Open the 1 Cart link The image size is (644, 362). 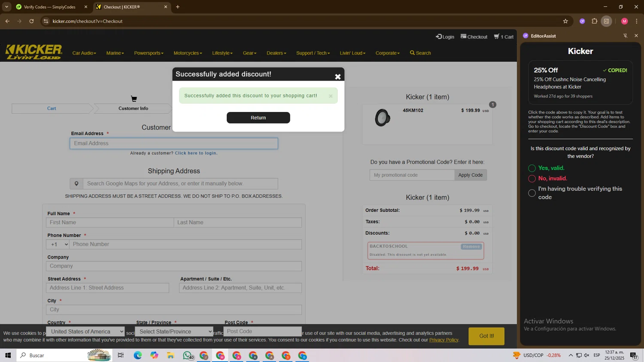504,37
